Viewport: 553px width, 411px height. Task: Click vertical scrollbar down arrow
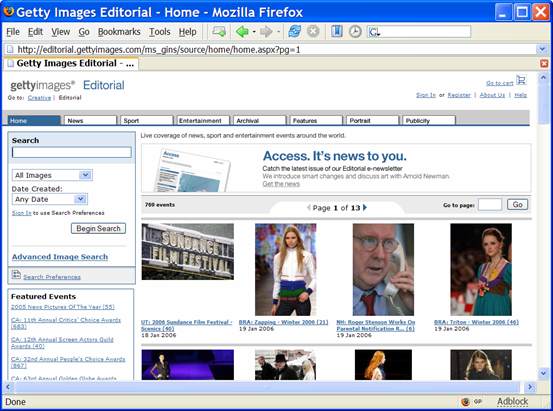point(543,373)
